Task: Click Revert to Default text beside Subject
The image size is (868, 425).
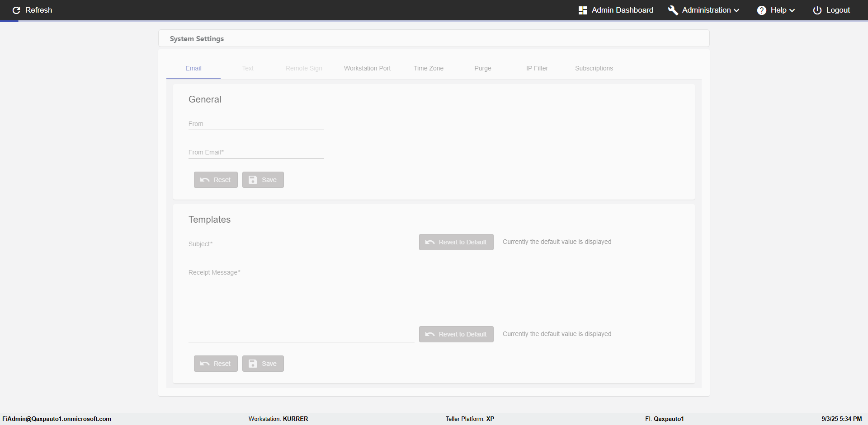Action: coord(462,242)
